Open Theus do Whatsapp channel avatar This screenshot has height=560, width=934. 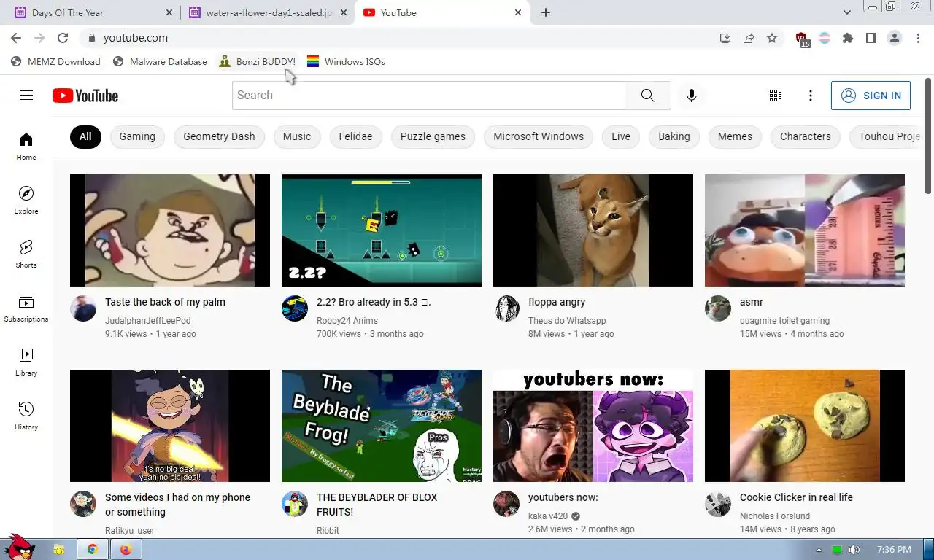tap(506, 308)
